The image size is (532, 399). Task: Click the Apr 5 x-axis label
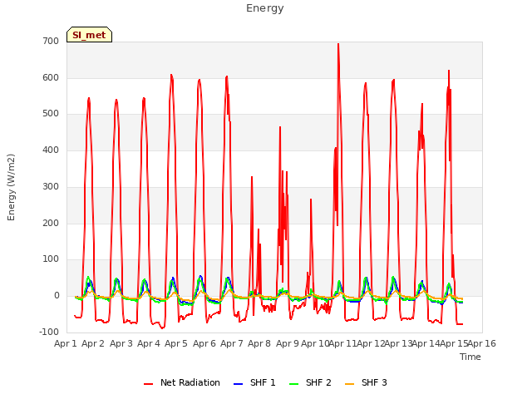pyautogui.click(x=176, y=343)
